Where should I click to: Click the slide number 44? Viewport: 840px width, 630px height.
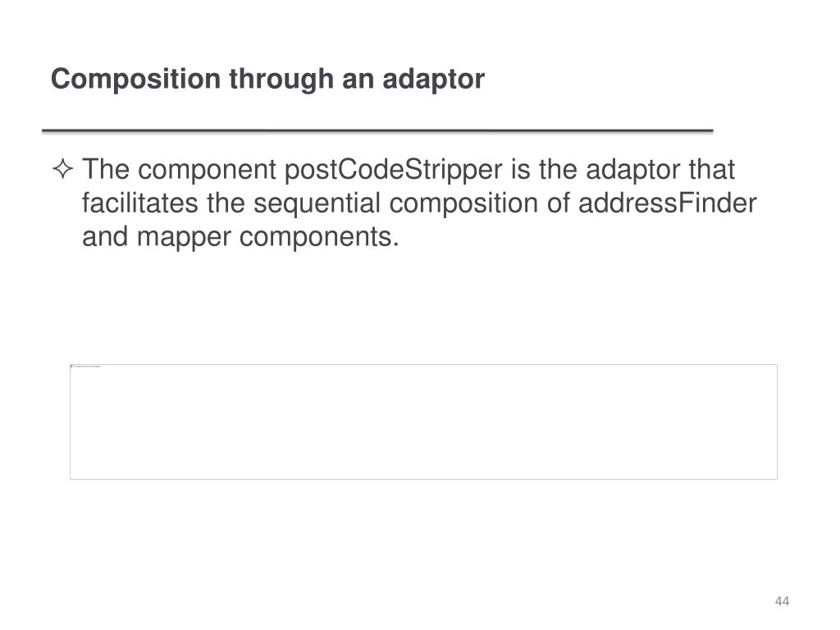[x=782, y=601]
